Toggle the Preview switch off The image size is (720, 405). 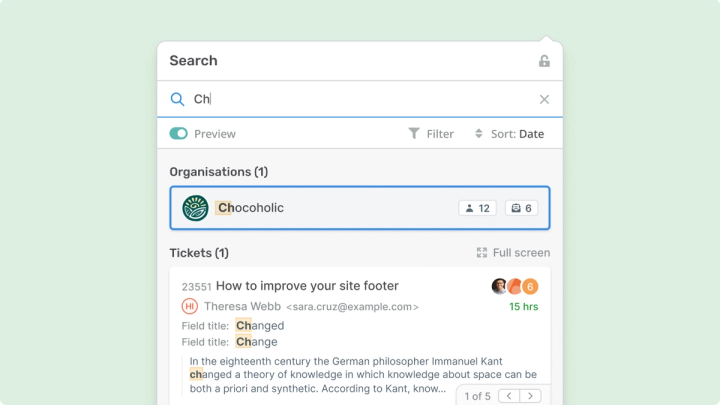[x=179, y=134]
